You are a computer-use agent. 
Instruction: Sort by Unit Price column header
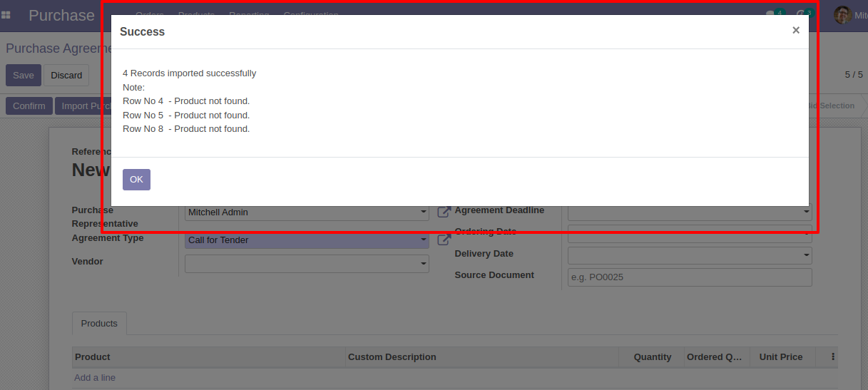pos(781,357)
